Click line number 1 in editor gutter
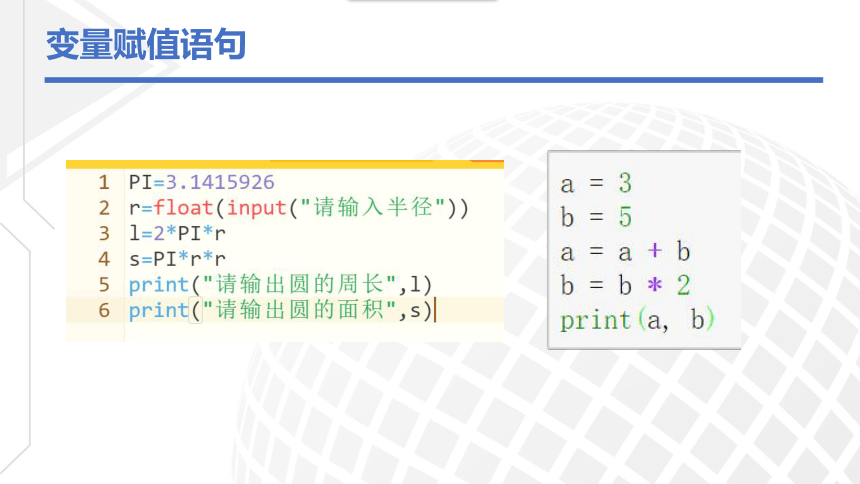This screenshot has width=860, height=484. (x=104, y=182)
